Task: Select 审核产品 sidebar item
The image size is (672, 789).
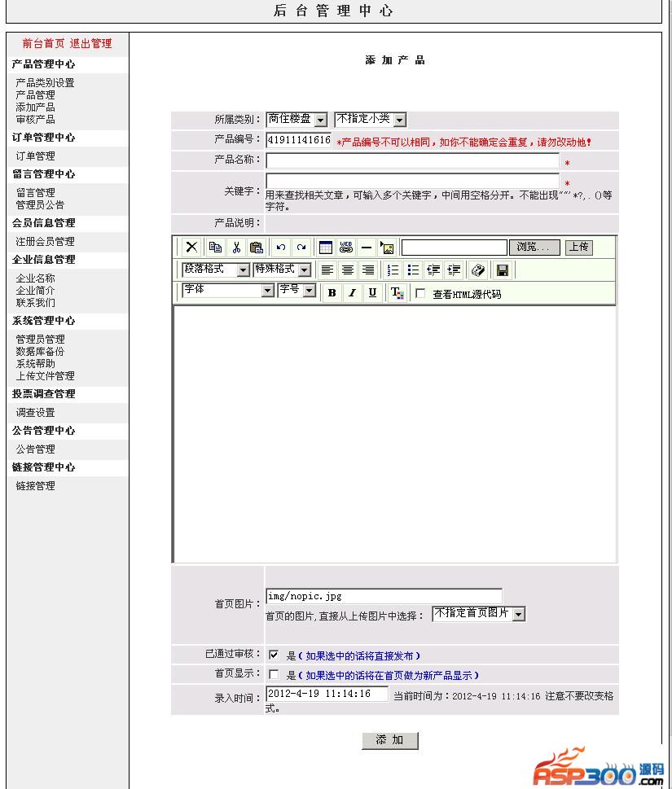Action: (35, 119)
